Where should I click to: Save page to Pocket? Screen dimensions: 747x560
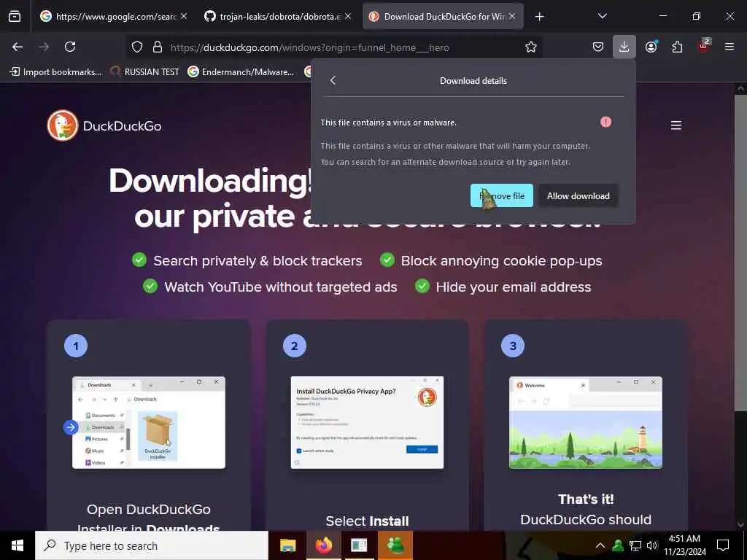point(598,47)
